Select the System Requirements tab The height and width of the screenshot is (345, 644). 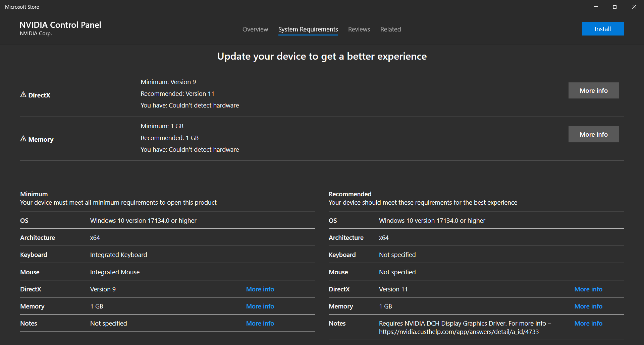308,29
